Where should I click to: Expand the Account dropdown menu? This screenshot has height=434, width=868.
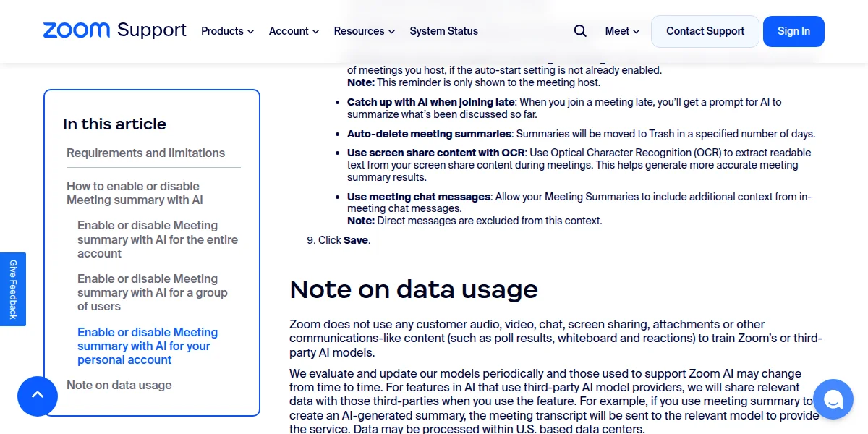point(294,31)
